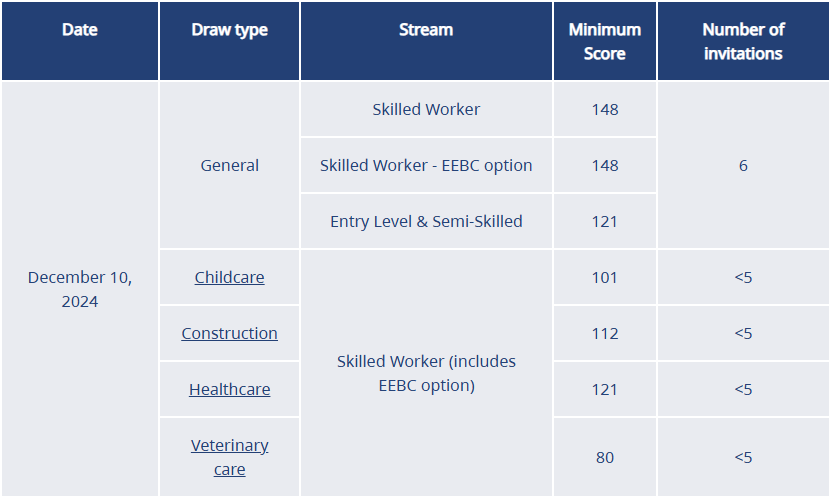831x497 pixels.
Task: Click the Entry Level & Semi-Skilled cell
Action: coord(426,221)
